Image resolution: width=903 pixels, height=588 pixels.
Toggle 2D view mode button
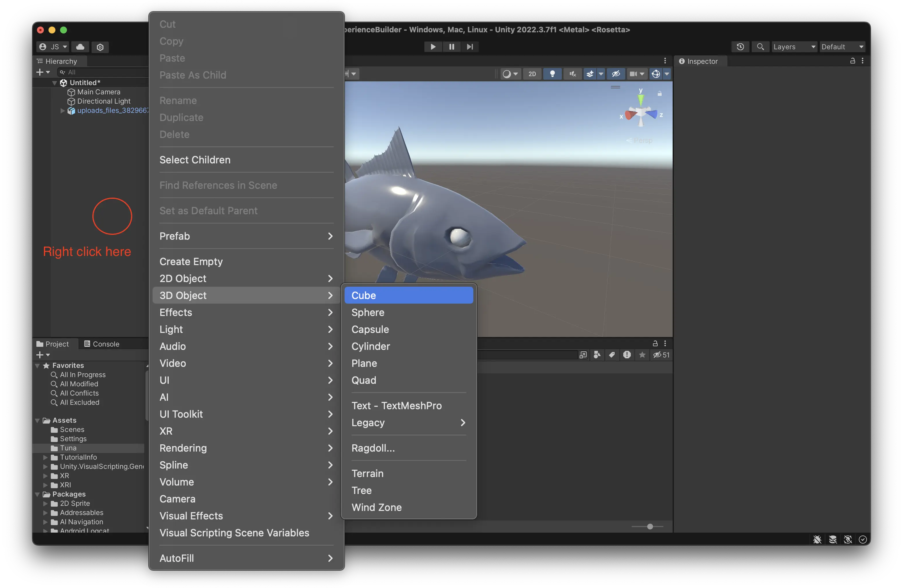(532, 74)
